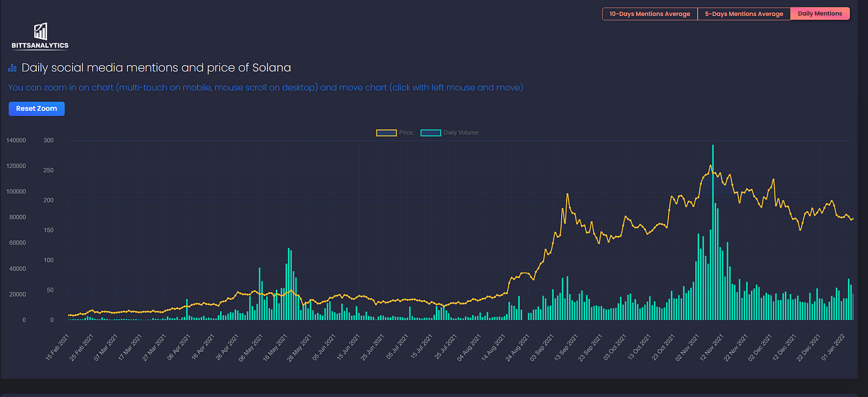
Task: Toggle the Daily Volume legend teal swatch
Action: click(431, 133)
